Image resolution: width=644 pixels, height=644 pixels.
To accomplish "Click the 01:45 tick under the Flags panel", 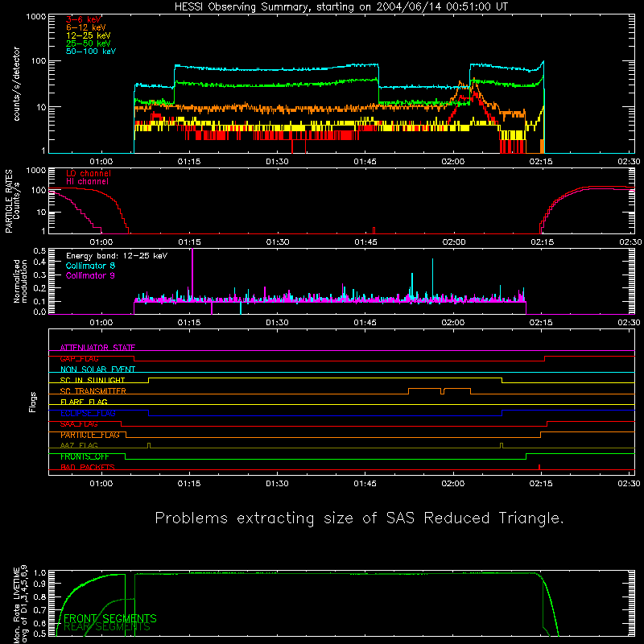I will point(365,484).
